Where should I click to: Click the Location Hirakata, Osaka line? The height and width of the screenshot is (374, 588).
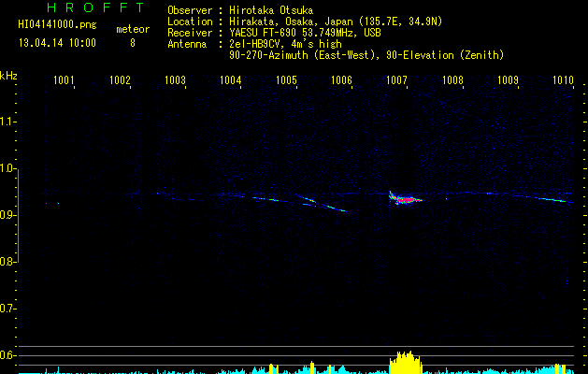(x=305, y=22)
